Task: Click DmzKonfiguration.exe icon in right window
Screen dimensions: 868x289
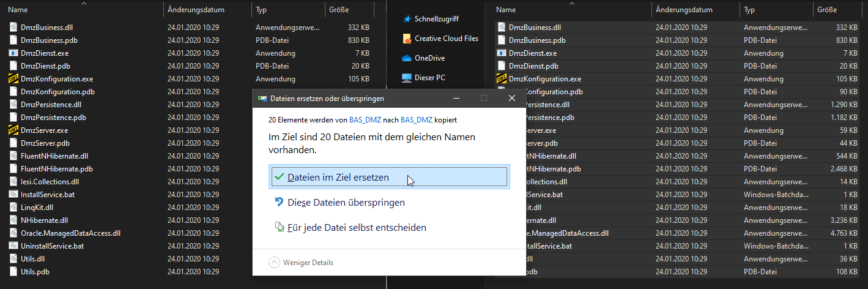Action: point(502,79)
